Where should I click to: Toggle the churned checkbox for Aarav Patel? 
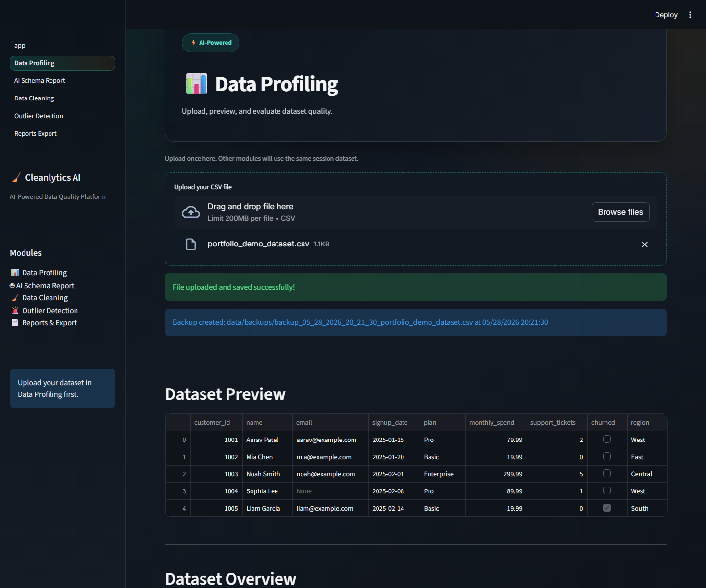click(x=607, y=439)
